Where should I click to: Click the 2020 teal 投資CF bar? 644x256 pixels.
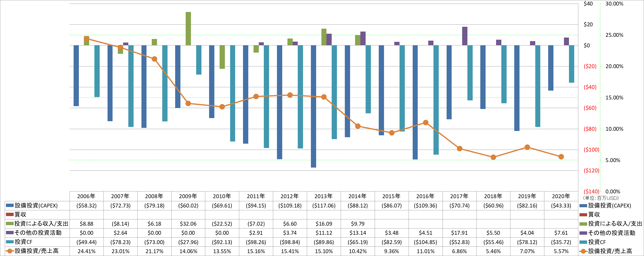point(572,64)
